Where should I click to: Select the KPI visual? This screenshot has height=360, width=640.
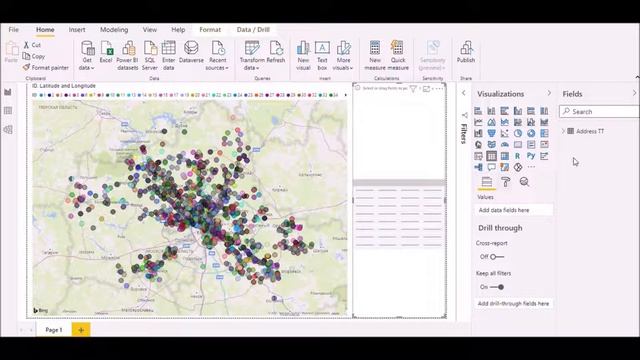[544, 144]
